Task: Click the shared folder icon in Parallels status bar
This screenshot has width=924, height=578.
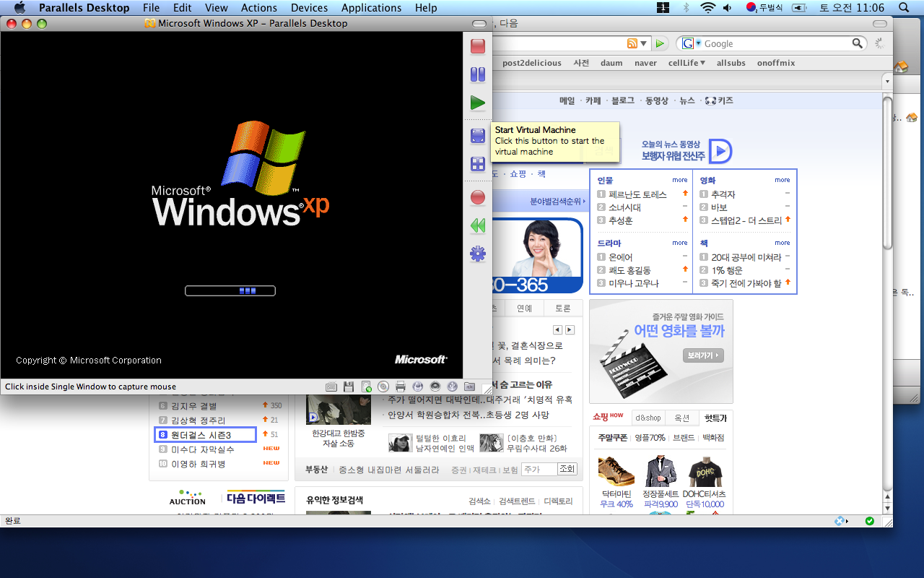Action: click(470, 387)
